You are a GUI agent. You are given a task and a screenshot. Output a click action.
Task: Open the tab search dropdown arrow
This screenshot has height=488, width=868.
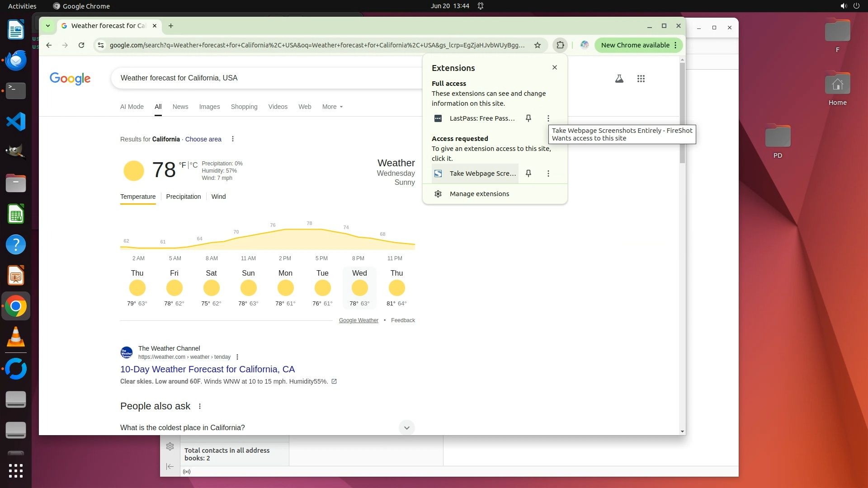coord(48,26)
